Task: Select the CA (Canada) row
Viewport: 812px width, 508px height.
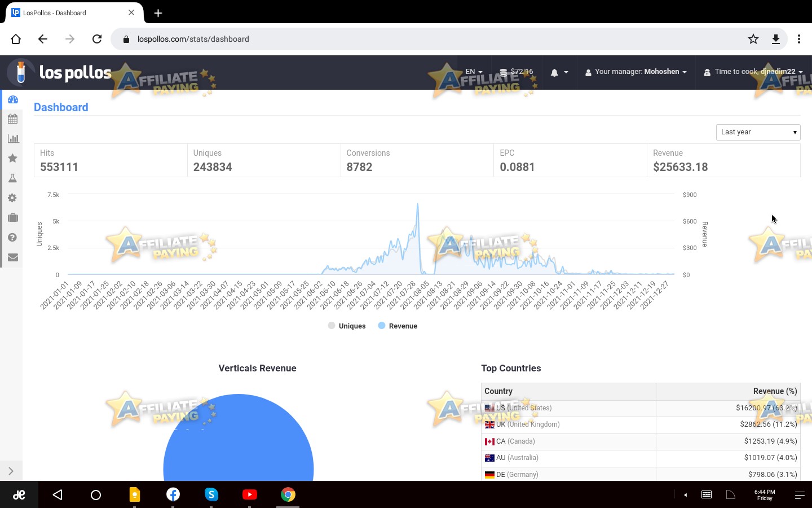Action: click(x=641, y=441)
